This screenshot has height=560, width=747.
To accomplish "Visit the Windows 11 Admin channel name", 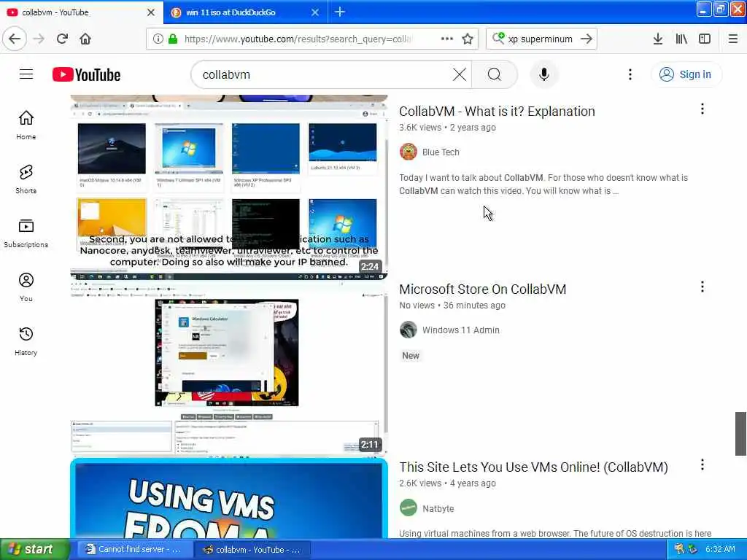I will pos(461,330).
